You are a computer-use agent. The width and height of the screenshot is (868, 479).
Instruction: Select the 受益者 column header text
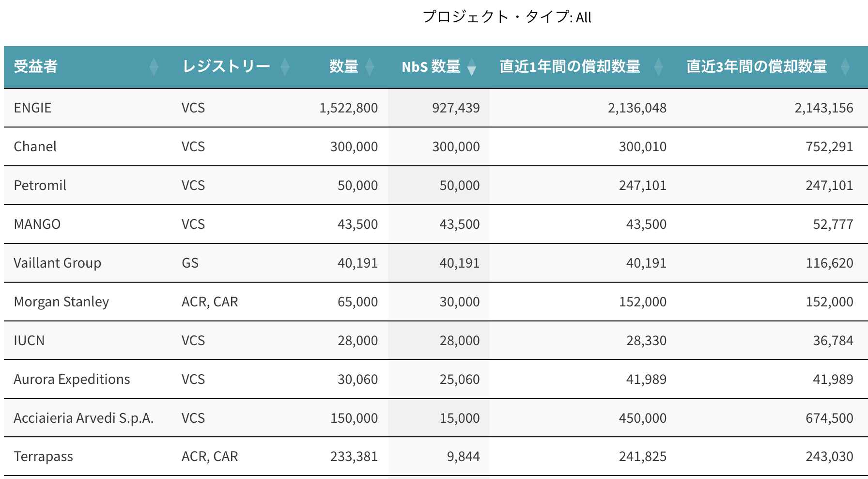point(36,66)
